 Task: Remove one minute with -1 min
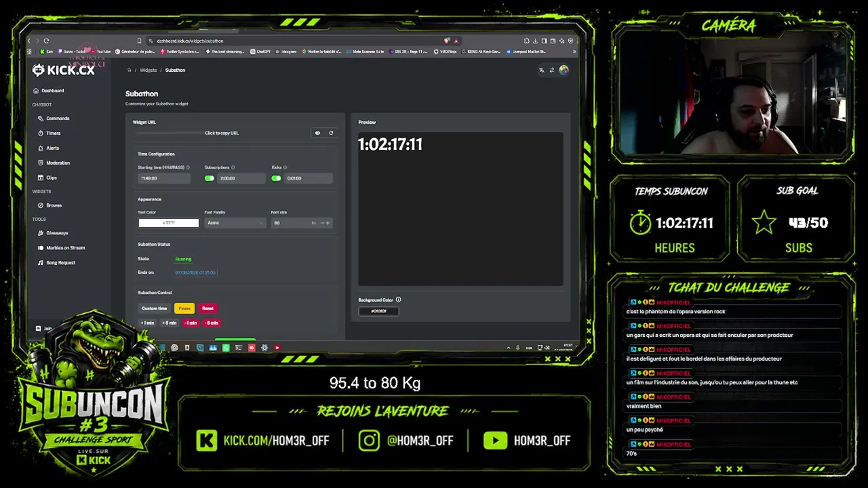191,323
